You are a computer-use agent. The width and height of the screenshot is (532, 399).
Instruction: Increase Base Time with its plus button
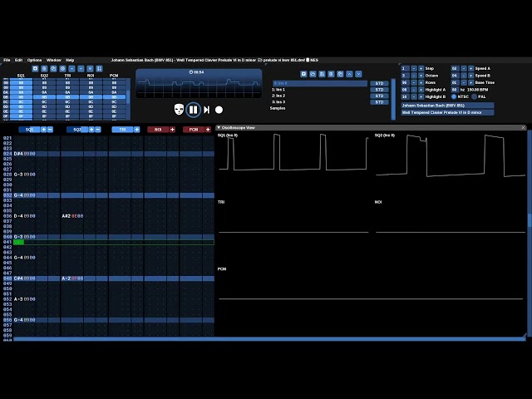pyautogui.click(x=471, y=83)
